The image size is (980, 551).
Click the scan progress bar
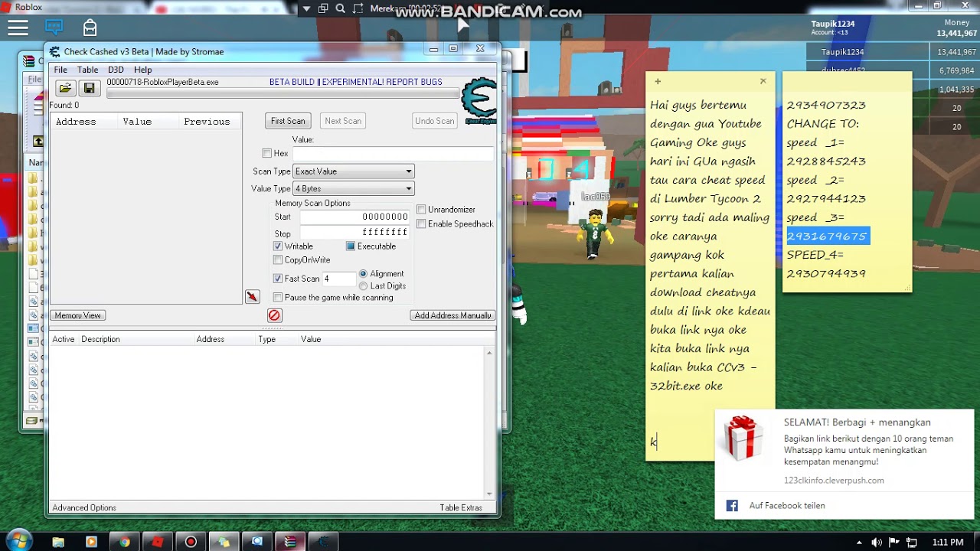(x=282, y=94)
